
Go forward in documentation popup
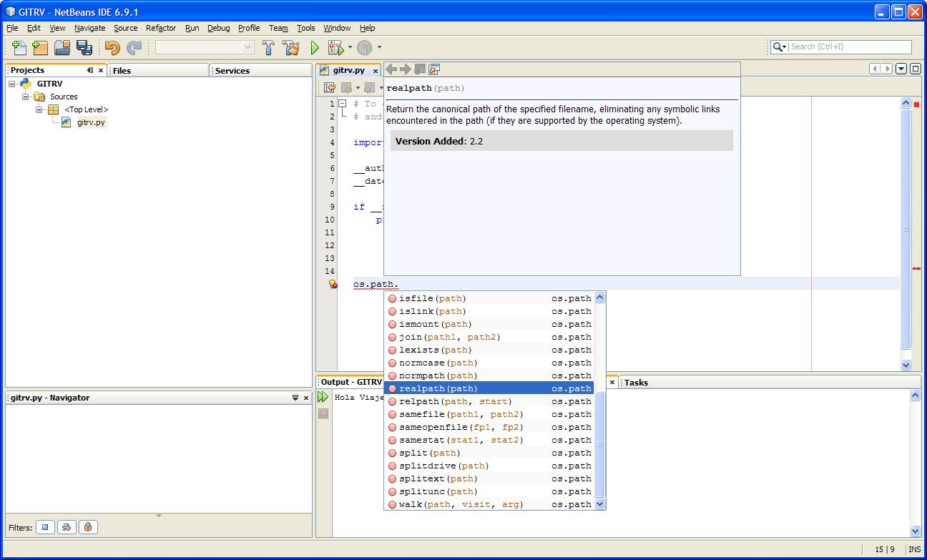[406, 69]
